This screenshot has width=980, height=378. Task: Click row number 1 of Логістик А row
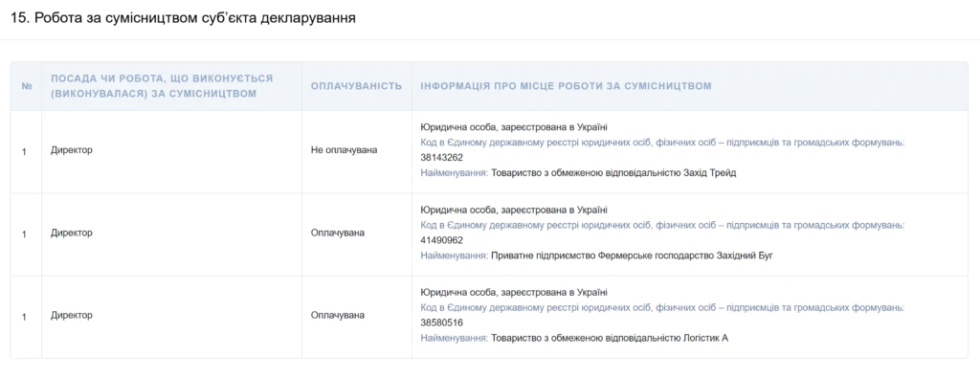pos(24,316)
